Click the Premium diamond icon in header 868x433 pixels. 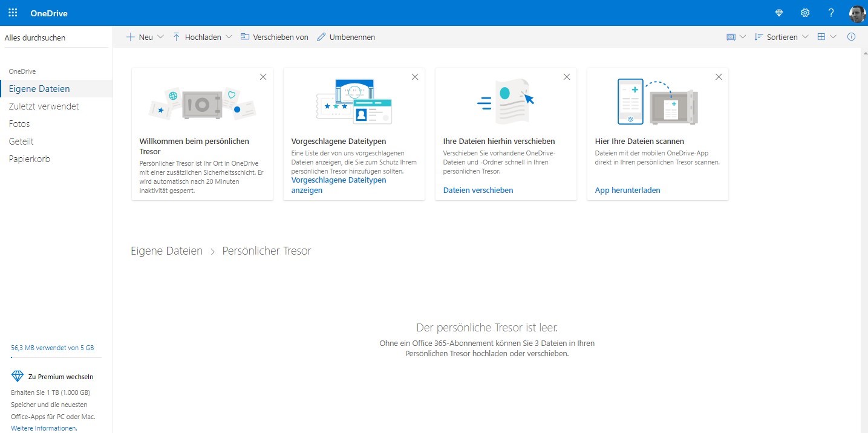pos(779,13)
